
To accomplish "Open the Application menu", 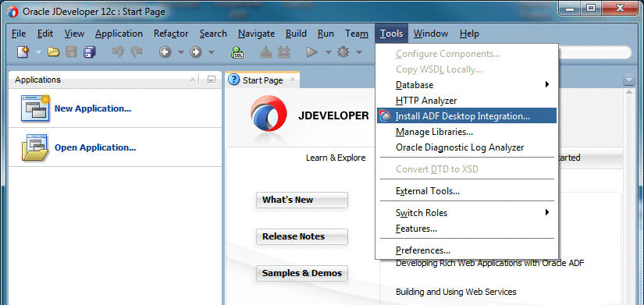I will (x=119, y=34).
